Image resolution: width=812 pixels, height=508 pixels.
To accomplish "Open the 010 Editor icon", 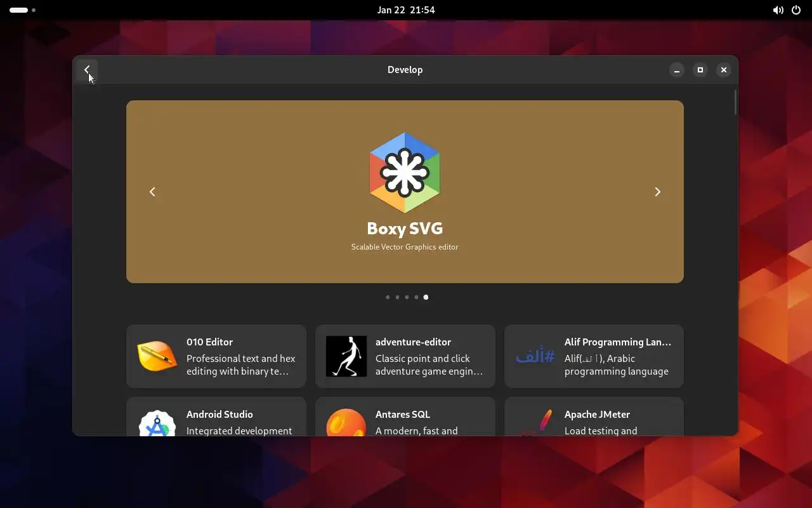I will coord(157,356).
